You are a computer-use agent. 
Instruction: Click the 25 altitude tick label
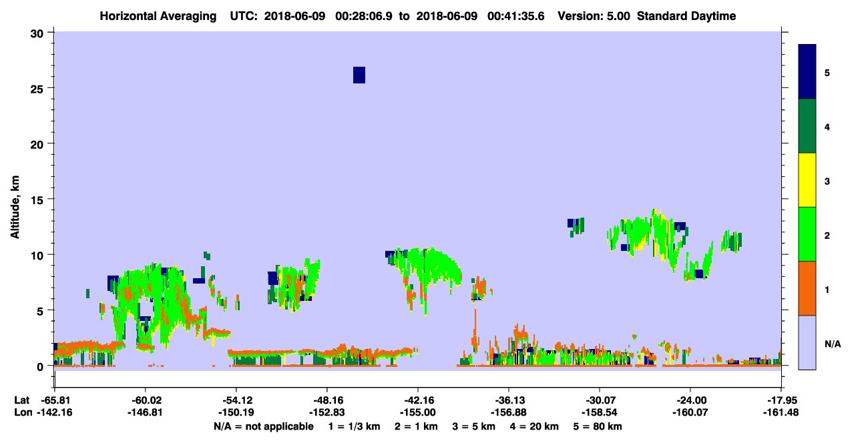point(38,88)
